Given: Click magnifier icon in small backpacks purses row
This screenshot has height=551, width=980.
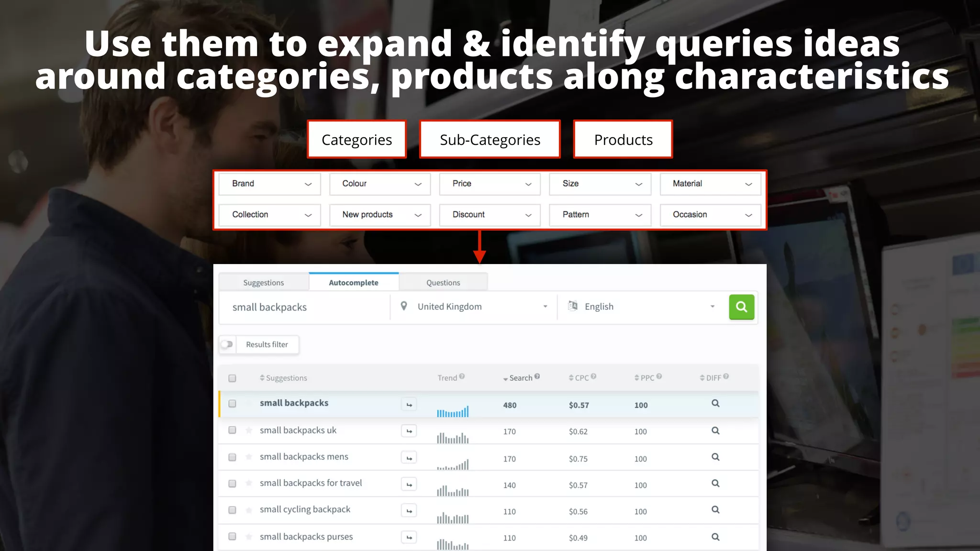Looking at the screenshot, I should [715, 537].
